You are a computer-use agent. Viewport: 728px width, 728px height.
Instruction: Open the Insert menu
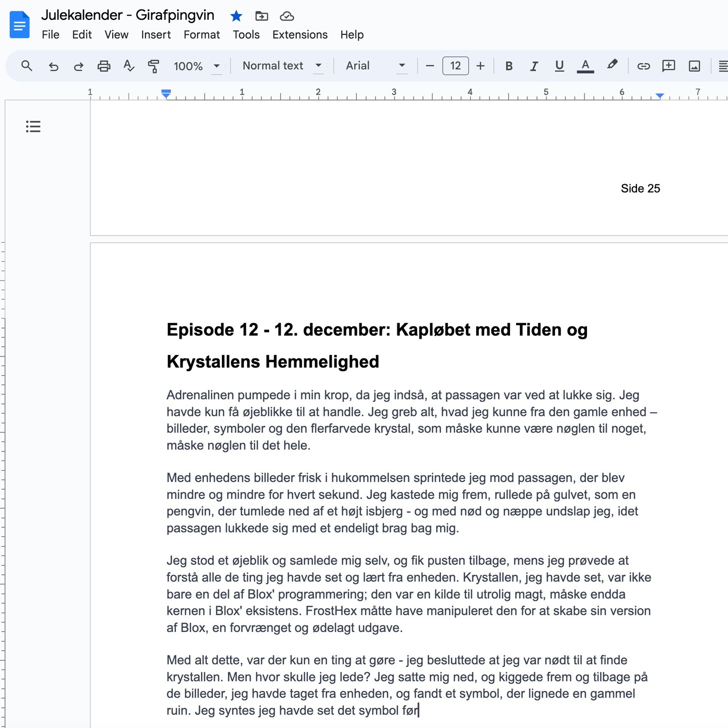(156, 35)
